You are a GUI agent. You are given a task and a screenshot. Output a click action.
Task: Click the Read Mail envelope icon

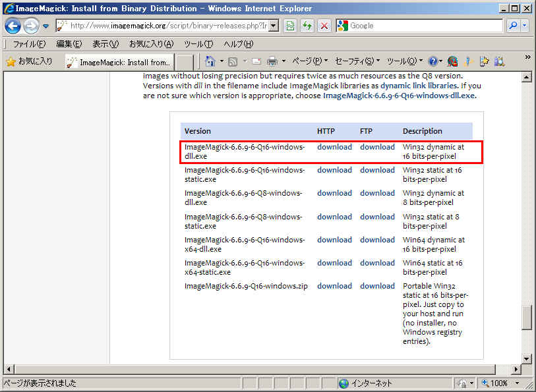(x=256, y=61)
